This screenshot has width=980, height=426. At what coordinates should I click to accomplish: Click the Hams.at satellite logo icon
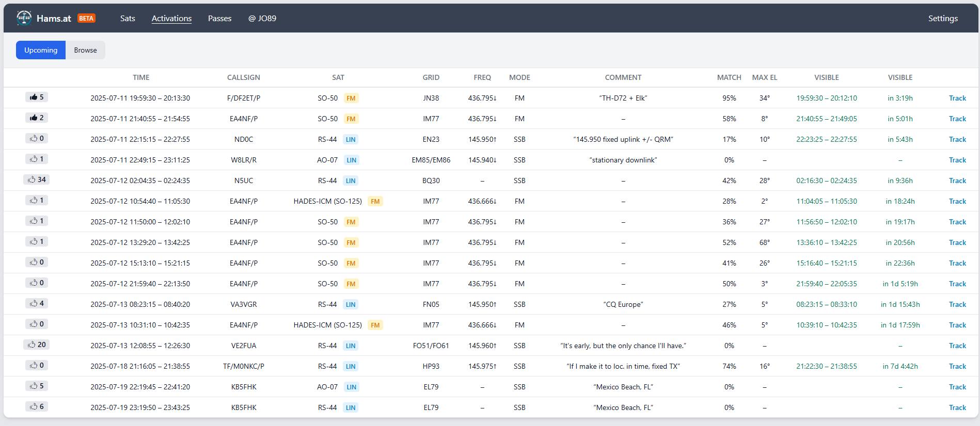click(24, 18)
